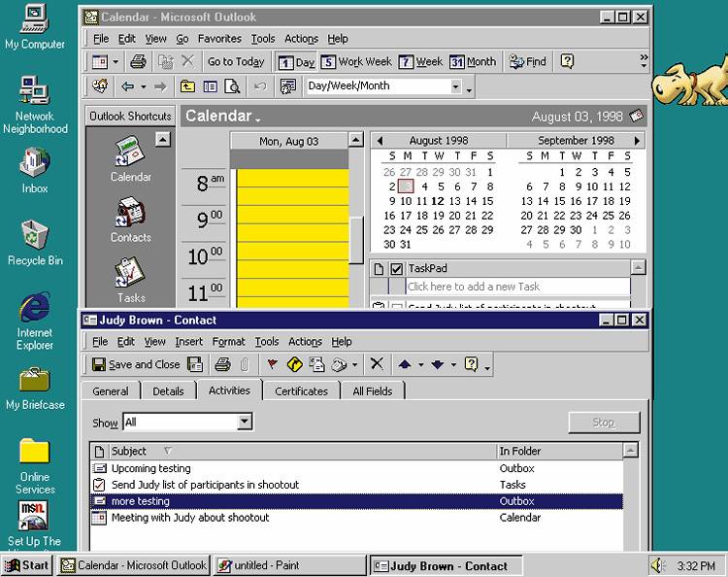Open Favorites menu in Outlook window
The height and width of the screenshot is (577, 728).
pyautogui.click(x=219, y=39)
